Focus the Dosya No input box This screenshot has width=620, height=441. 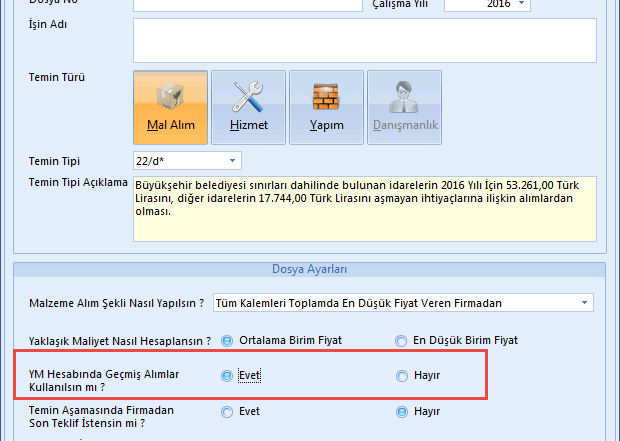point(246,4)
